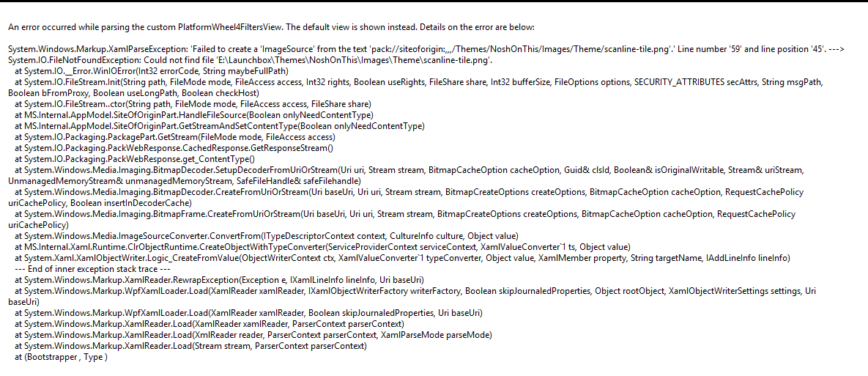Click the FileNotFoundException scanline-tile.png path line

(251, 60)
